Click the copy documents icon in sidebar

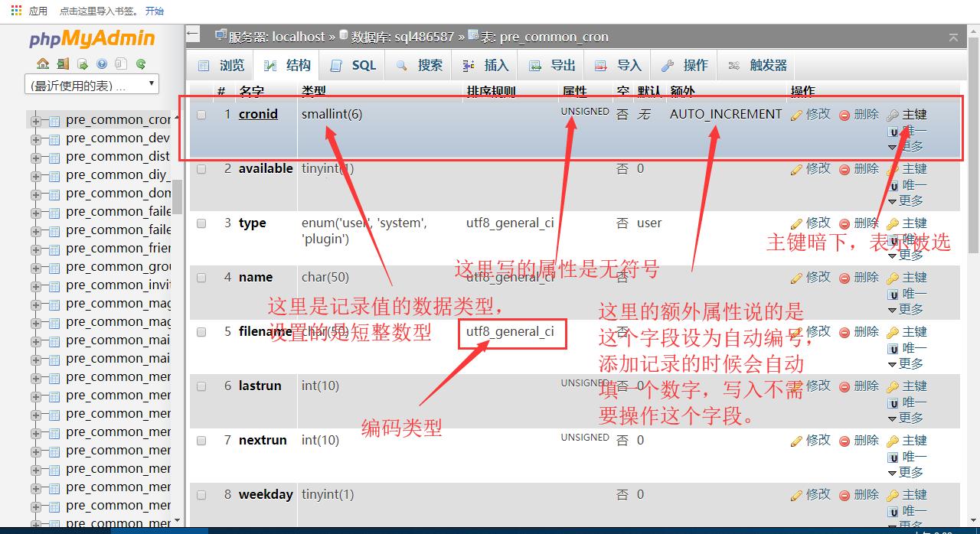coord(122,63)
